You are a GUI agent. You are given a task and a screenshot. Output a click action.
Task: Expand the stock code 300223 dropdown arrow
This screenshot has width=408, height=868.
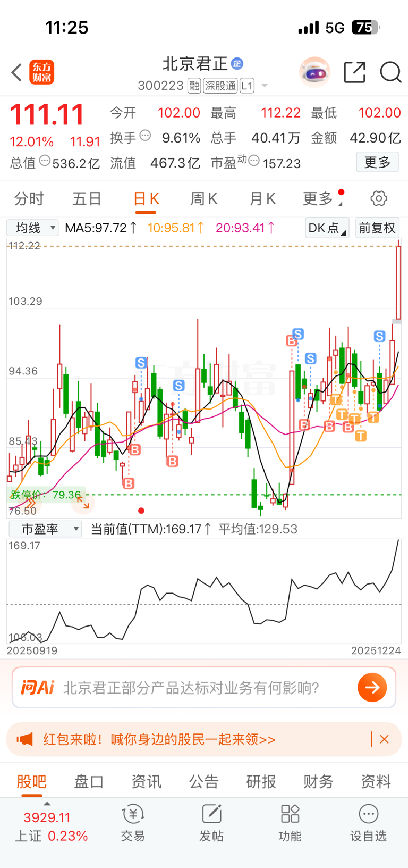pyautogui.click(x=265, y=86)
